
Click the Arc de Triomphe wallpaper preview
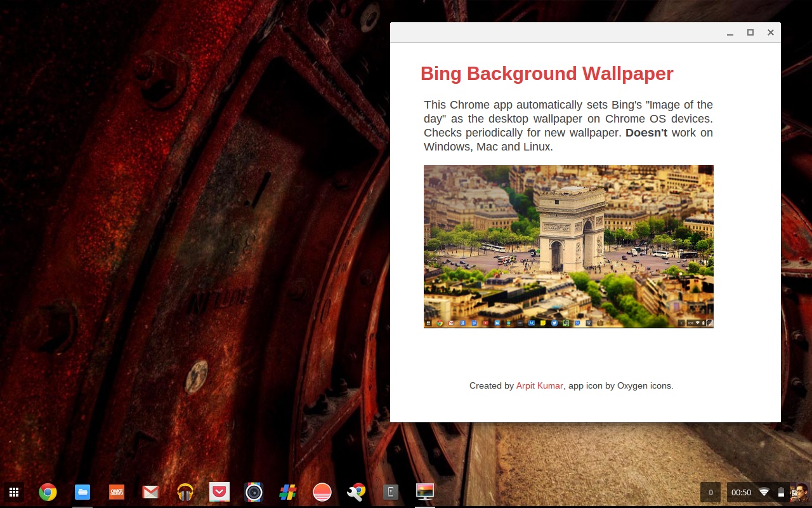(x=568, y=246)
